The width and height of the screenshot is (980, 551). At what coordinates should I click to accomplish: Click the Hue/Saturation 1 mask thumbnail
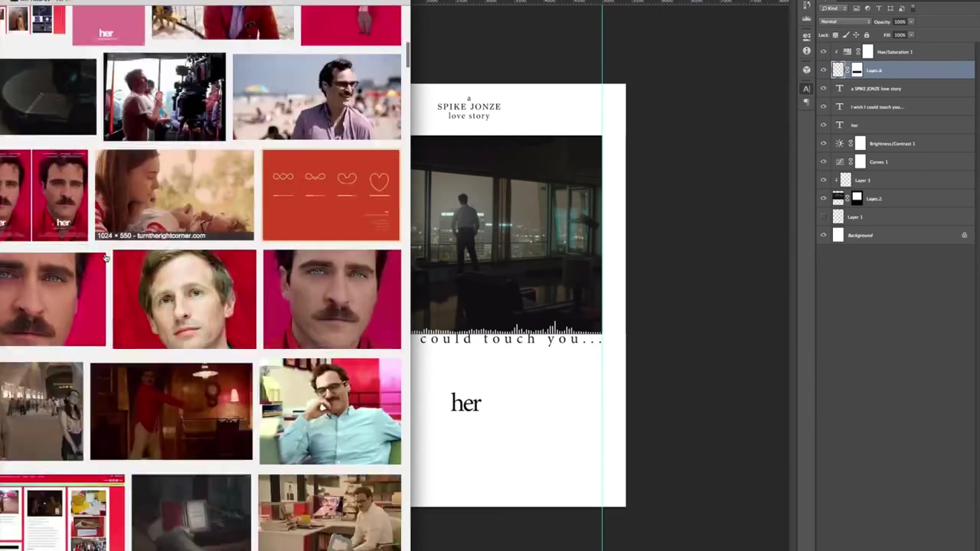pyautogui.click(x=867, y=51)
